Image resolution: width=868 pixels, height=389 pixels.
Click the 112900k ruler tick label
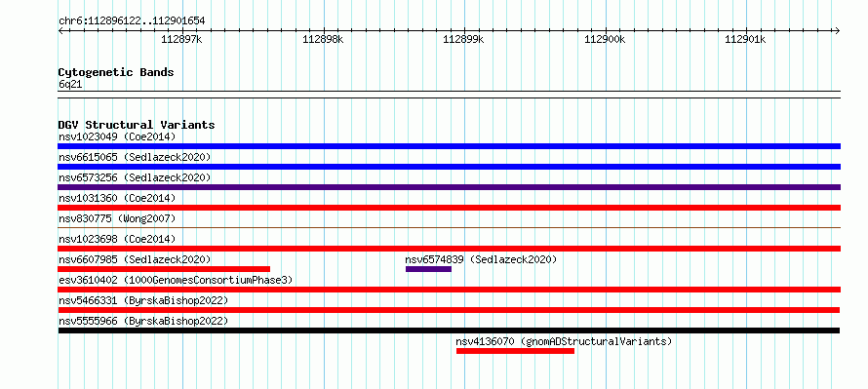coord(605,39)
